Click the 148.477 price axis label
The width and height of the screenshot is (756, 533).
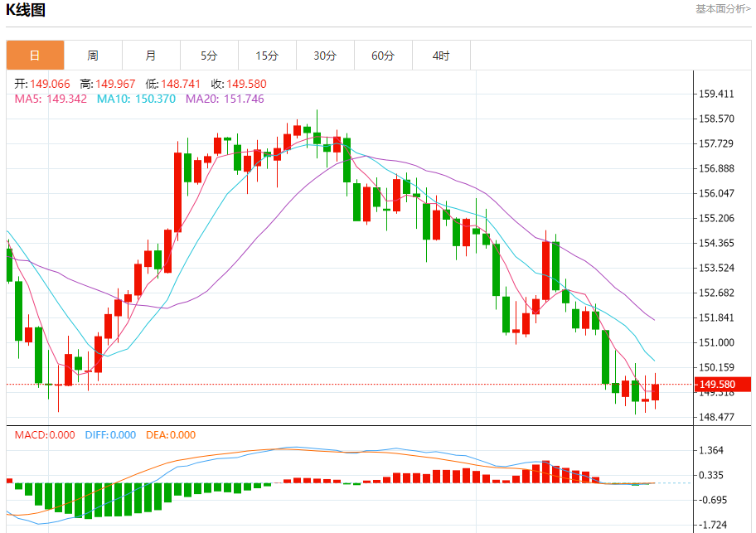click(x=716, y=417)
